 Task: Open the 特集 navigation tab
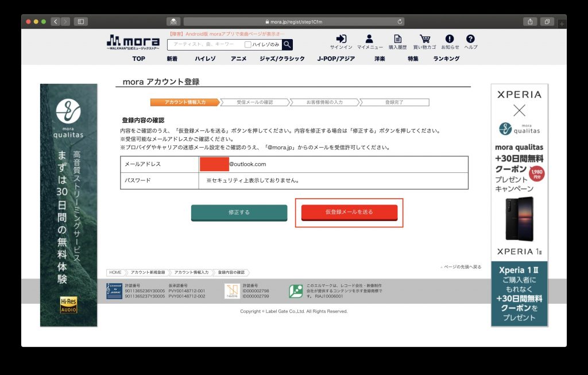tap(413, 59)
